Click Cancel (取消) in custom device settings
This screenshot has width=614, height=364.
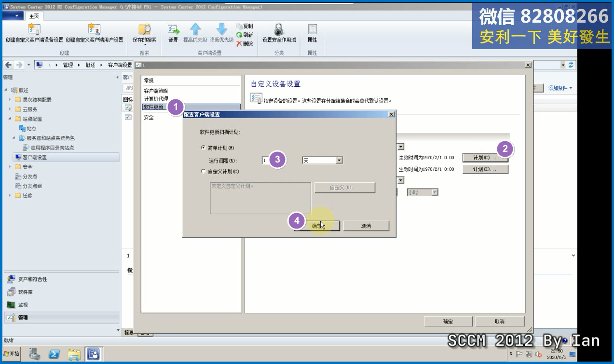500,322
